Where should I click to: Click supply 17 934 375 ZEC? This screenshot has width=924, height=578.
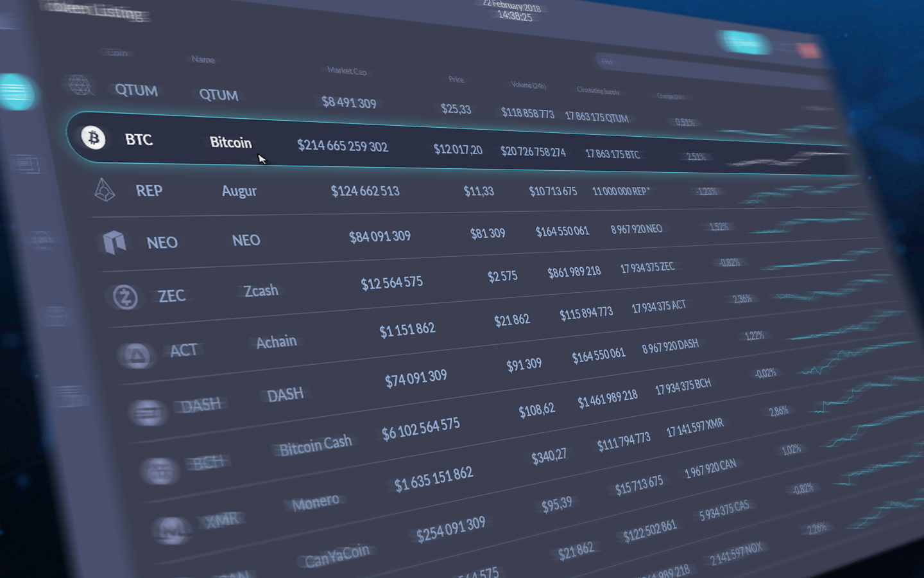[647, 267]
